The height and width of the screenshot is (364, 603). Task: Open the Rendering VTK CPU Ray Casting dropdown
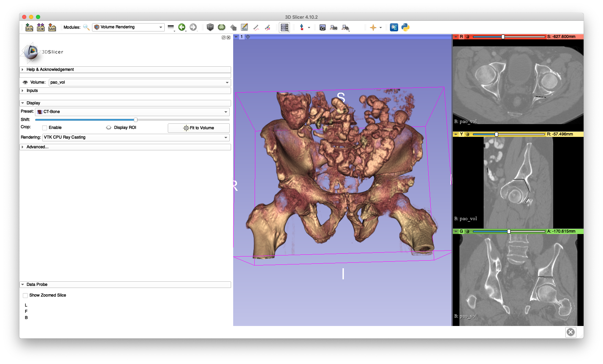[136, 137]
